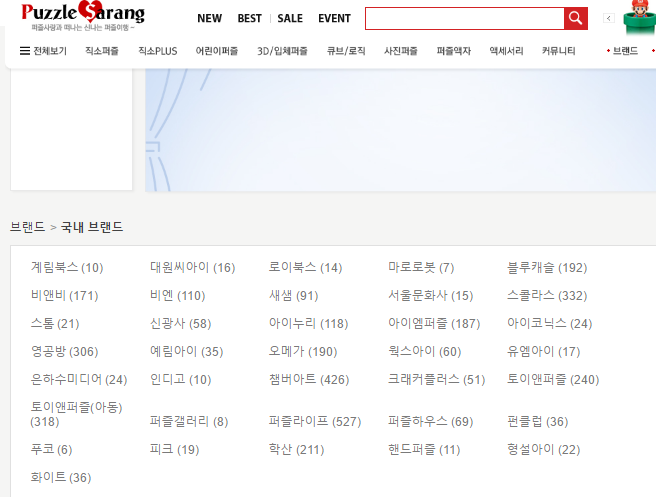The height and width of the screenshot is (497, 656).
Task: Select the 큐브/로직 category
Action: coord(346,51)
